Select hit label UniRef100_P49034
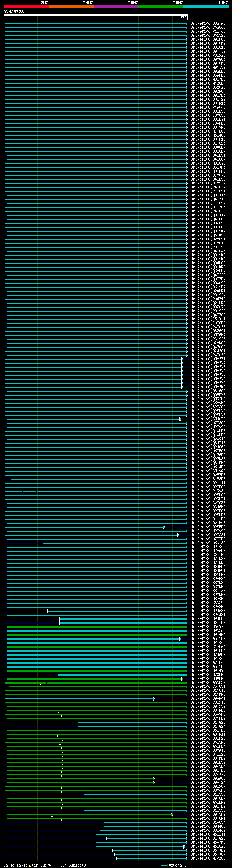The height and width of the screenshot is (868, 232). coord(208,491)
